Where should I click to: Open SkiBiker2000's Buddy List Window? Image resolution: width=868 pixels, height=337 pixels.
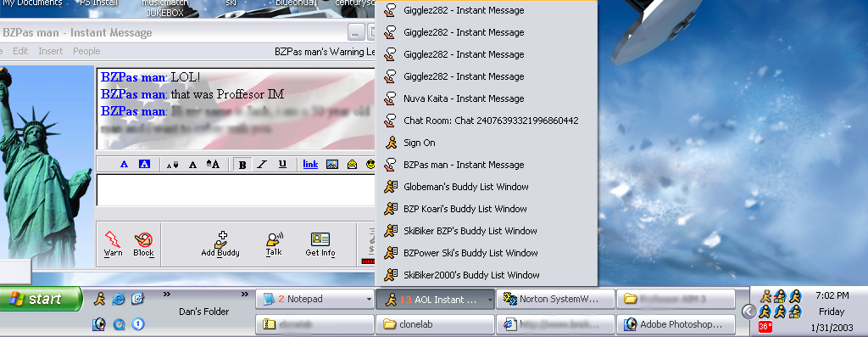tap(487, 275)
